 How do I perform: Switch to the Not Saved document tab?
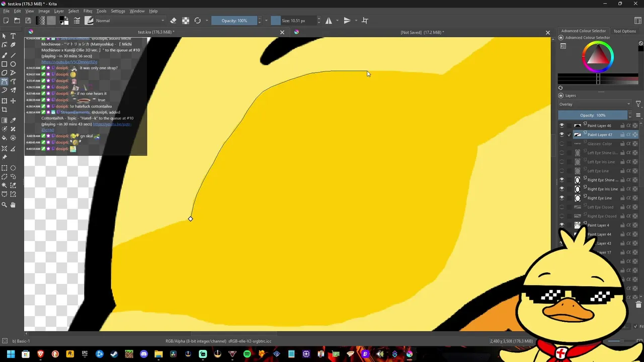[x=422, y=32]
